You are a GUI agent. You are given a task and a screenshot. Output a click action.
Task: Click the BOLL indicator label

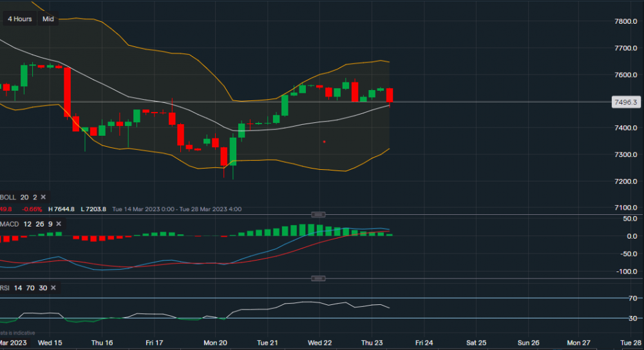click(8, 197)
